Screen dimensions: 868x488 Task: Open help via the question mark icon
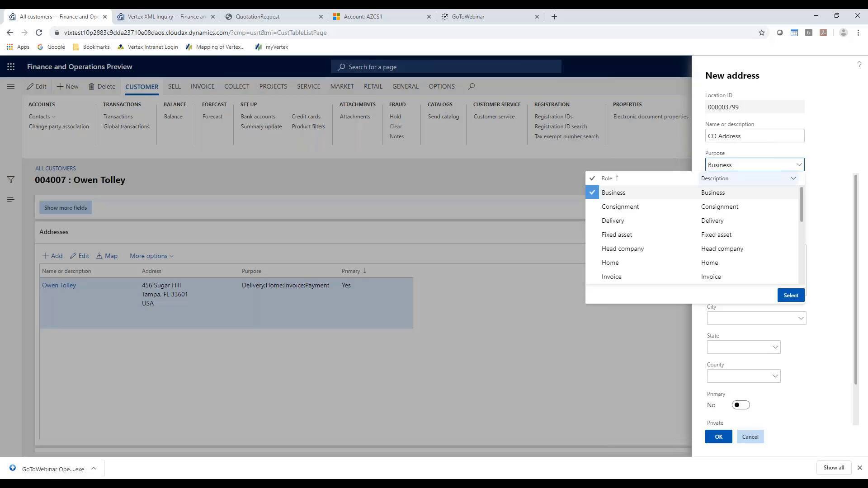coord(859,65)
